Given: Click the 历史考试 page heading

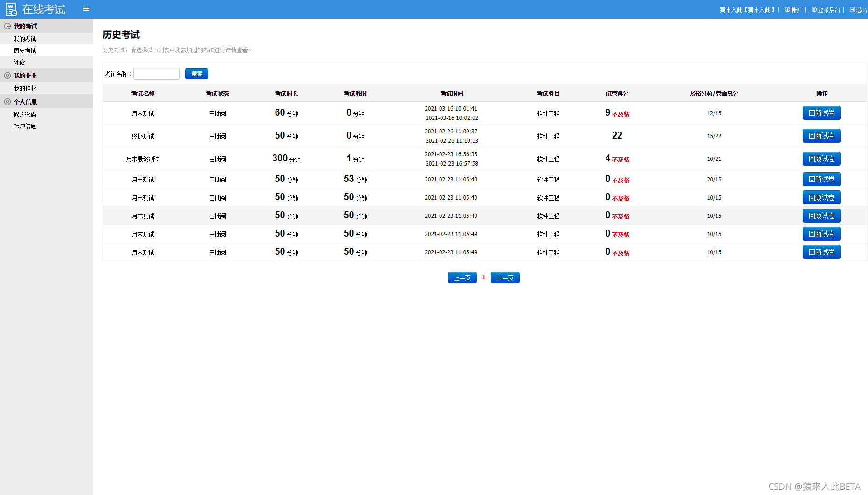Looking at the screenshot, I should (121, 35).
